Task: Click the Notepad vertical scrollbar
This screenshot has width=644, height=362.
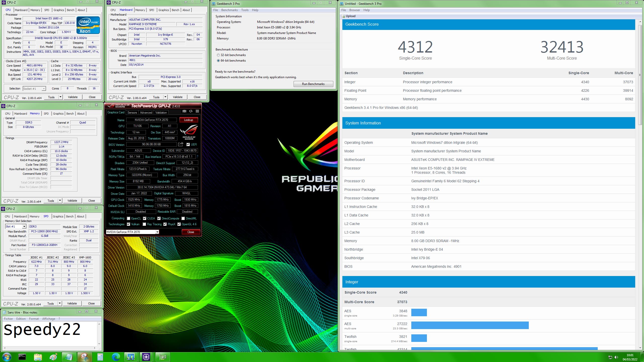Action: point(99,334)
